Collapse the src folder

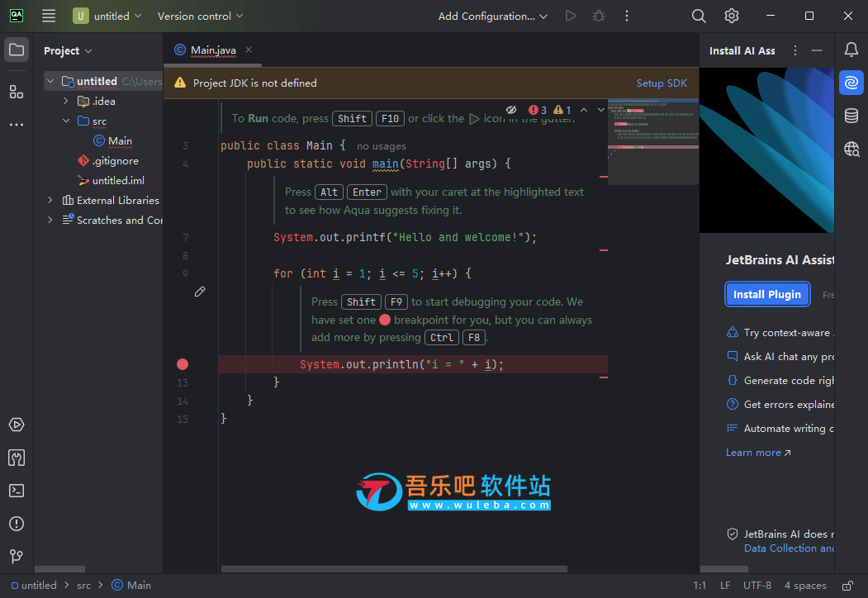pyautogui.click(x=66, y=121)
